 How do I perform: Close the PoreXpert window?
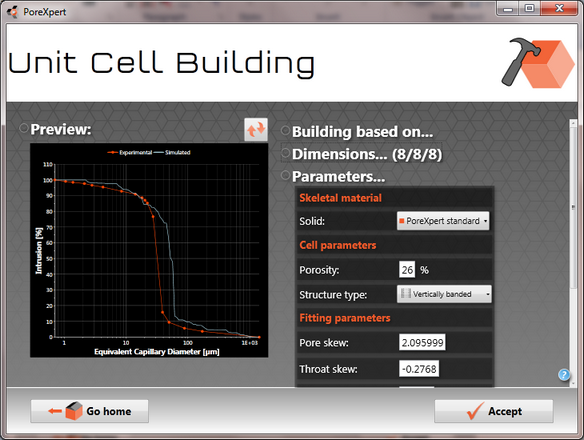click(559, 9)
